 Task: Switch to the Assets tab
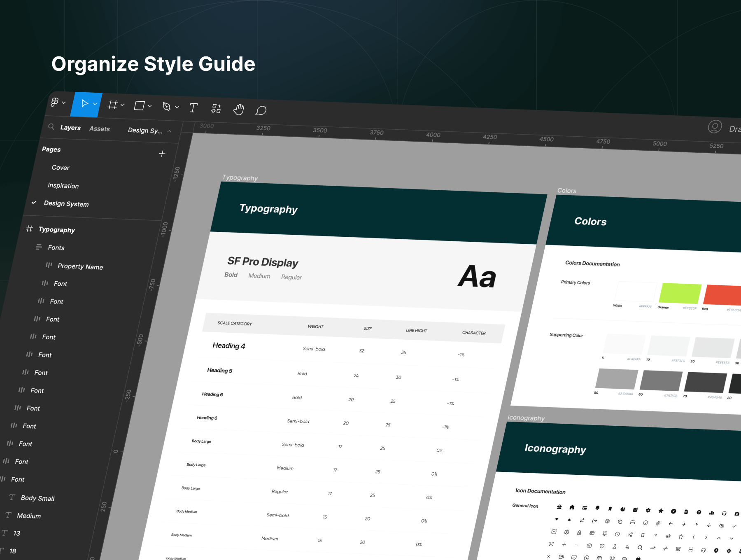coord(100,129)
